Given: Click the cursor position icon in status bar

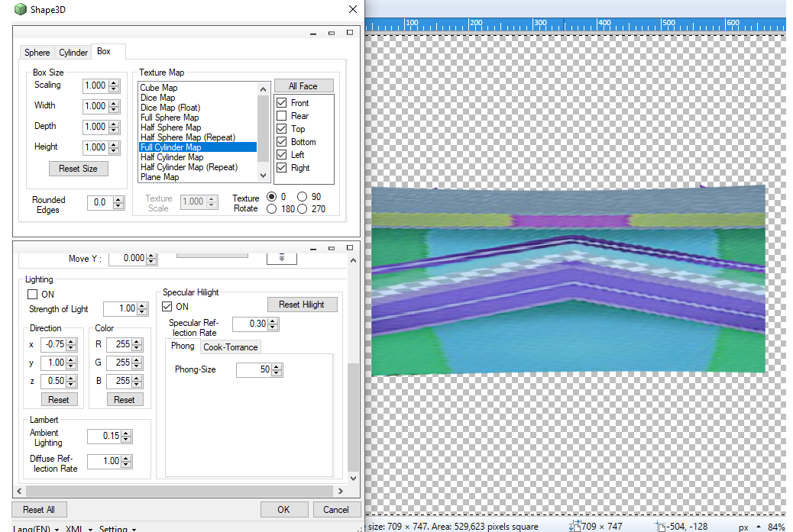Looking at the screenshot, I should (659, 527).
